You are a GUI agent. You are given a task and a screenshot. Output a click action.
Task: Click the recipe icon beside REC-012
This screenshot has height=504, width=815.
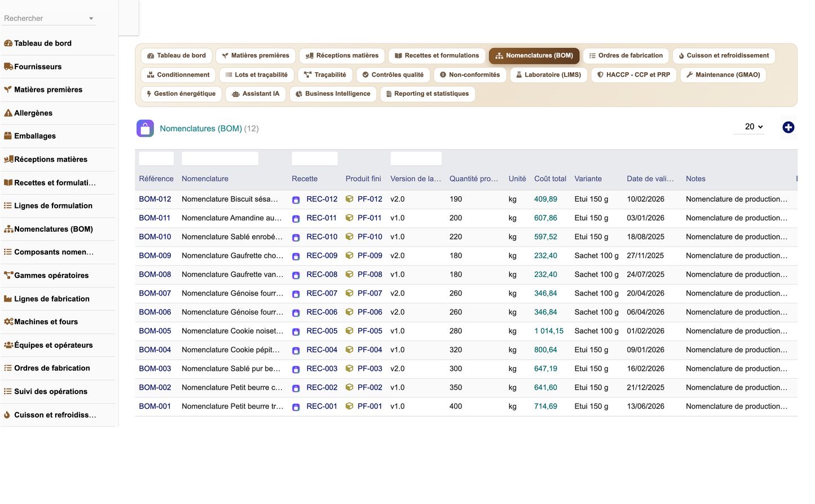coord(296,200)
